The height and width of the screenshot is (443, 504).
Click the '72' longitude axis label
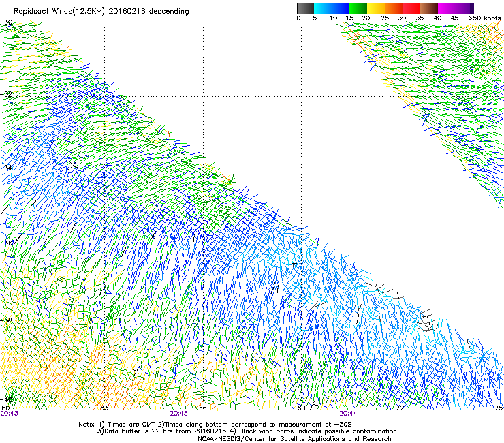click(x=400, y=408)
